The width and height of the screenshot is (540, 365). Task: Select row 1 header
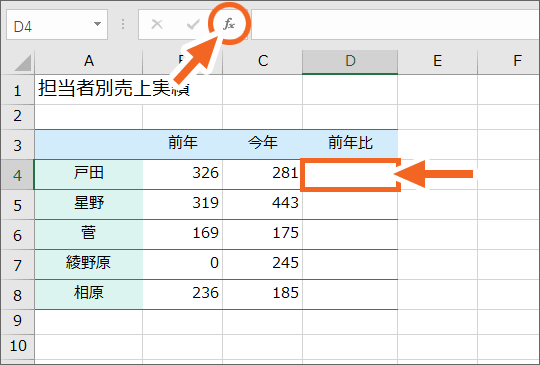pos(17,90)
